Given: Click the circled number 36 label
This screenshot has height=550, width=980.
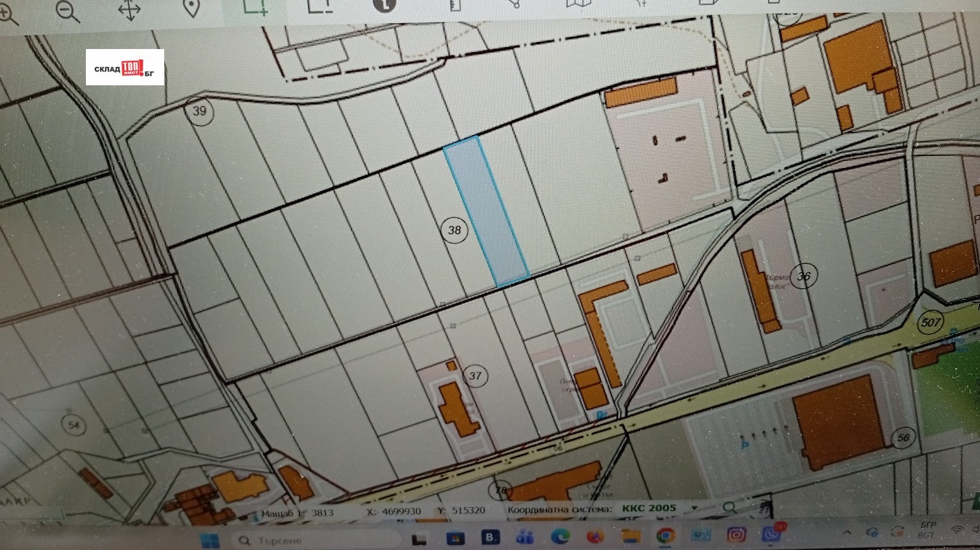Looking at the screenshot, I should point(803,276).
